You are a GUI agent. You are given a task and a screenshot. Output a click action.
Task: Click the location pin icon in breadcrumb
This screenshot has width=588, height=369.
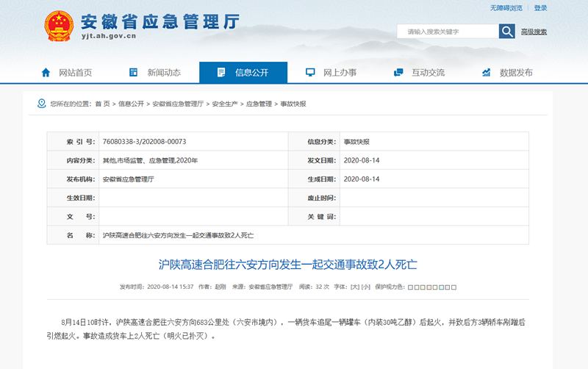(x=42, y=103)
